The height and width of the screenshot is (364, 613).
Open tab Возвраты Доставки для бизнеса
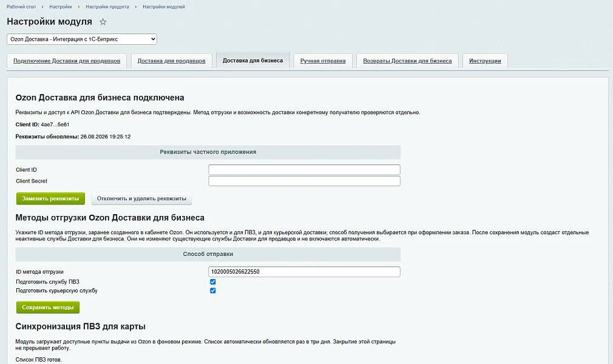click(407, 61)
